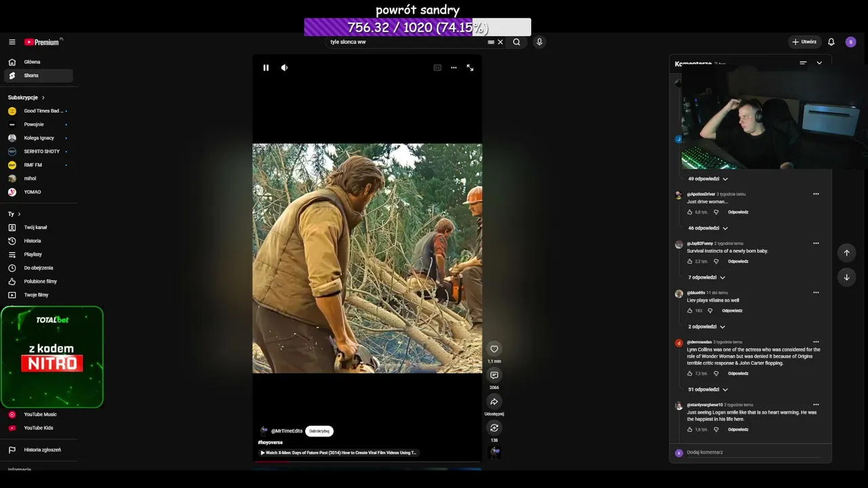Screen dimensions: 868x488
Task: Run search with the magnifier button
Action: click(x=517, y=42)
